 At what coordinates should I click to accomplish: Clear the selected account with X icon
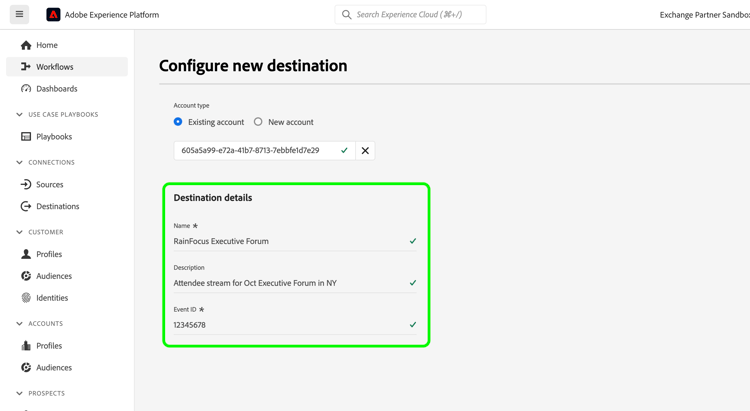(x=365, y=151)
